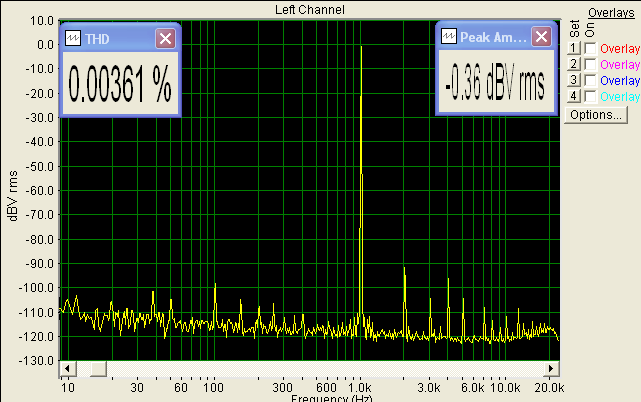Click the waveform icon in THD window
The height and width of the screenshot is (402, 641).
point(73,38)
